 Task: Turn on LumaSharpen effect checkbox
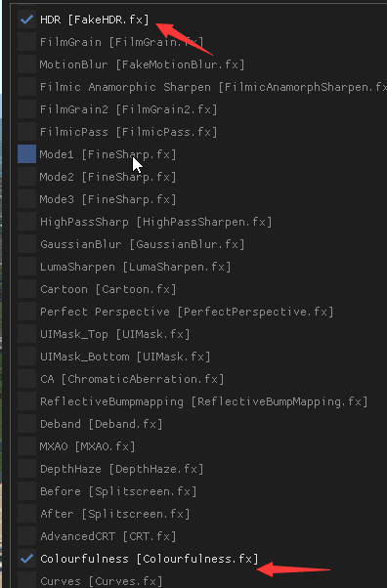(x=26, y=267)
